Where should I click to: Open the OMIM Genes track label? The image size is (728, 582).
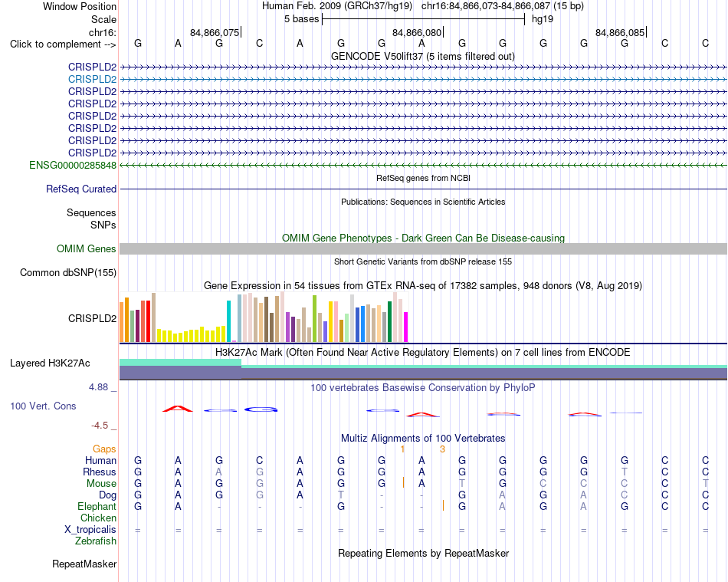(x=86, y=249)
